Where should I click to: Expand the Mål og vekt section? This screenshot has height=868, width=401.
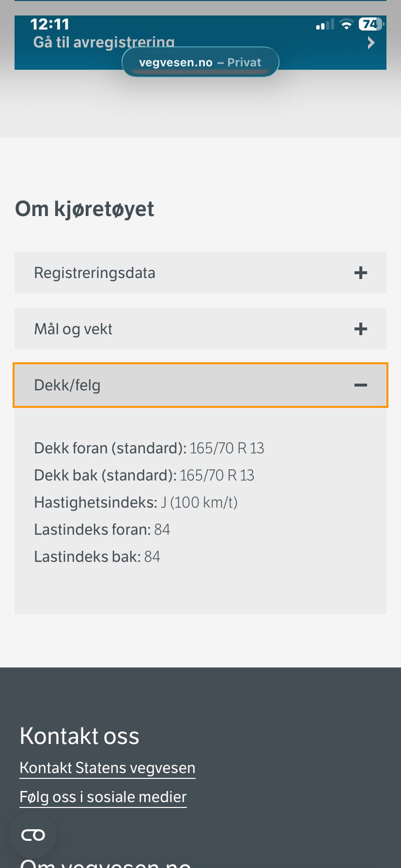click(73, 329)
